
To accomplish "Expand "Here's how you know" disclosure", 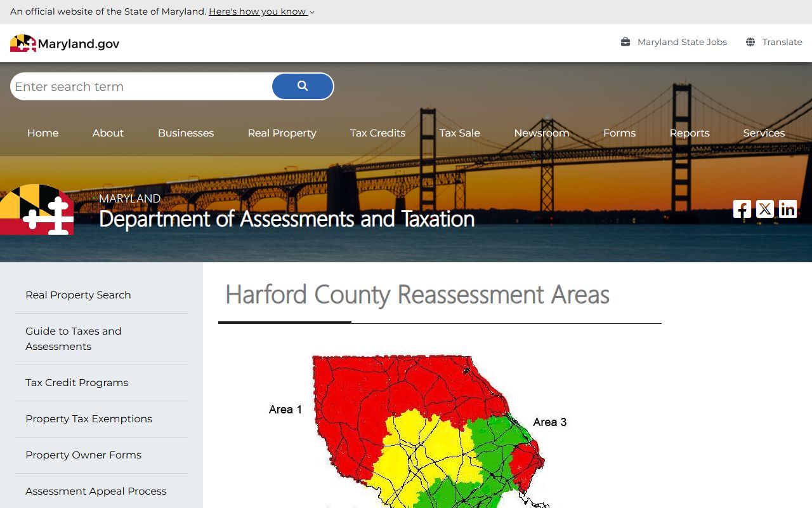I will [261, 11].
